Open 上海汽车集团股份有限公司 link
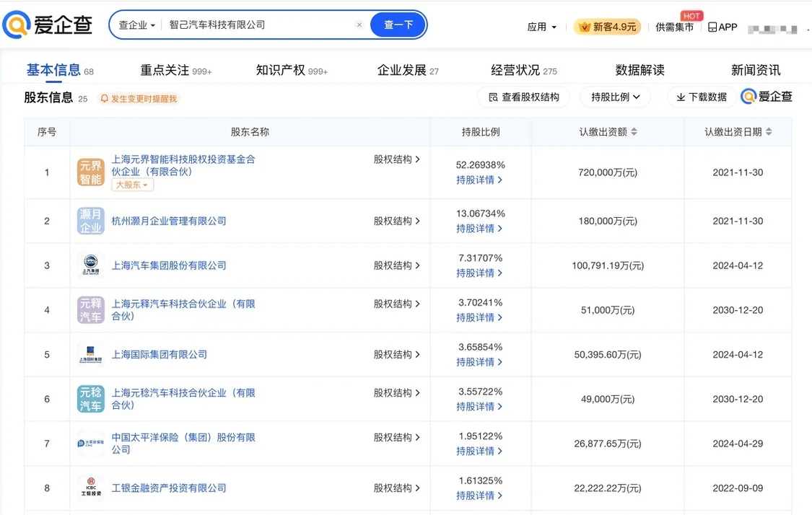The height and width of the screenshot is (515, 812). coord(169,265)
